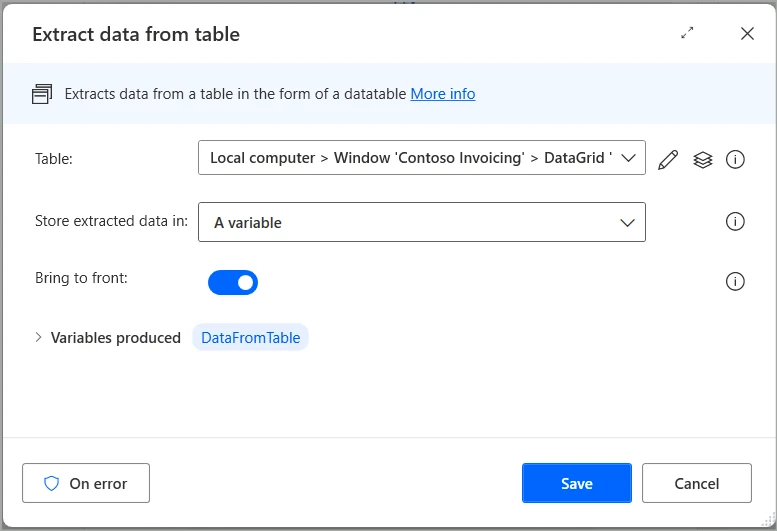Open the UI element layers picker icon
The height and width of the screenshot is (531, 777).
pos(703,159)
